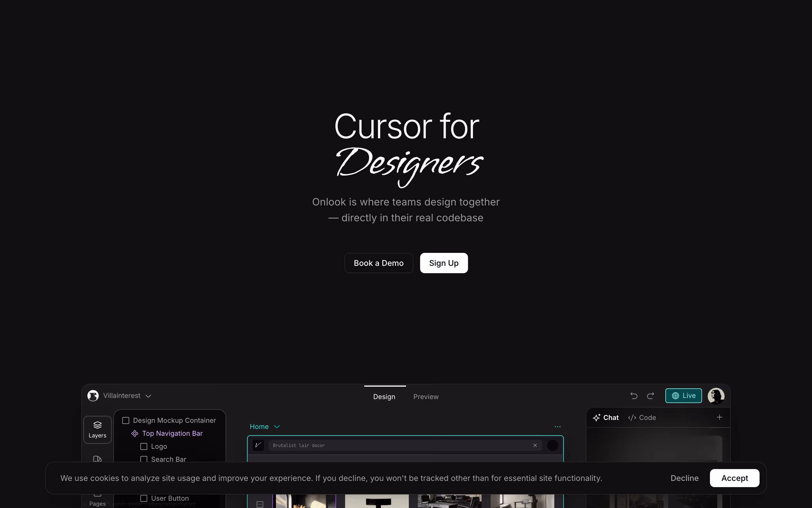This screenshot has height=508, width=812.
Task: Open the purple-outlined glowing lamp thumbnail
Action: click(x=304, y=501)
